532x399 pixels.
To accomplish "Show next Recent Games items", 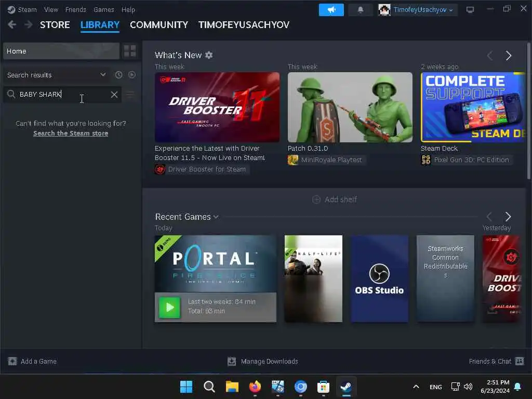I will point(508,217).
